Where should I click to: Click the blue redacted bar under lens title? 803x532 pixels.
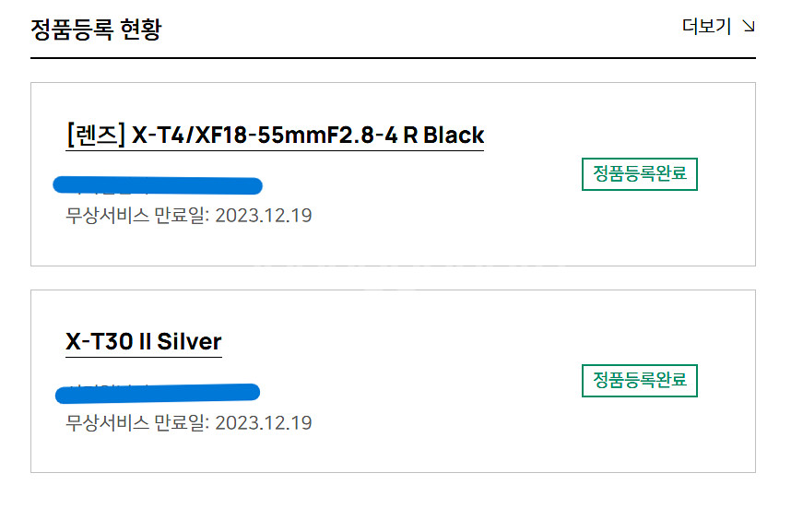point(158,185)
